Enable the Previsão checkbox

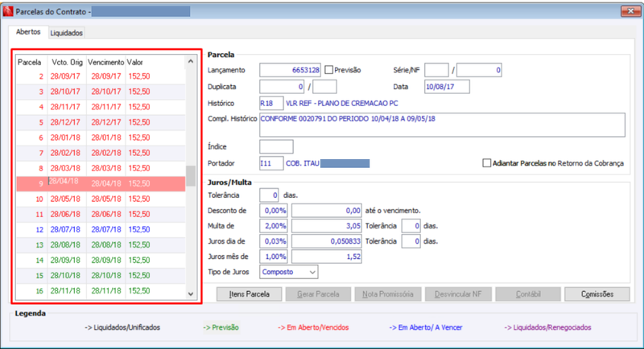(328, 70)
